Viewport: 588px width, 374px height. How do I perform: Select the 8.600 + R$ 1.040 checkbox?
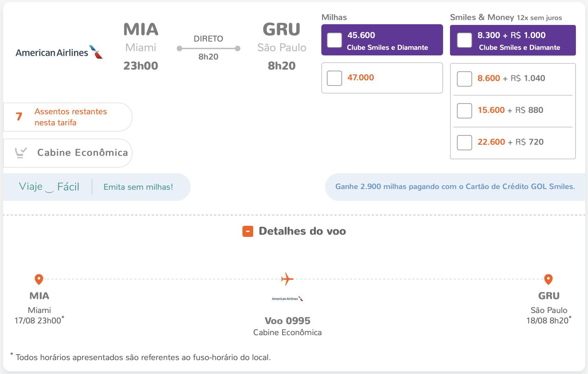pyautogui.click(x=465, y=79)
